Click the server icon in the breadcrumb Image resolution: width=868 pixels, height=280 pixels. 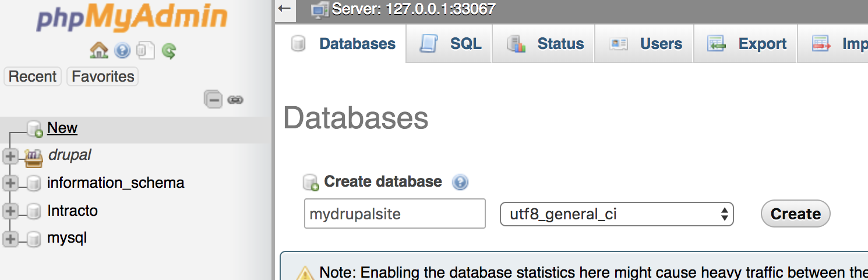(x=319, y=9)
